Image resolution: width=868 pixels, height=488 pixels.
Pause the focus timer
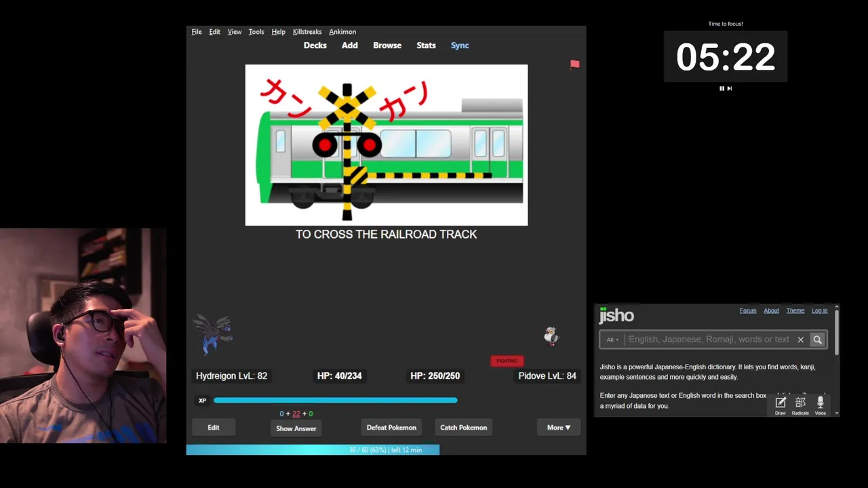click(x=722, y=88)
